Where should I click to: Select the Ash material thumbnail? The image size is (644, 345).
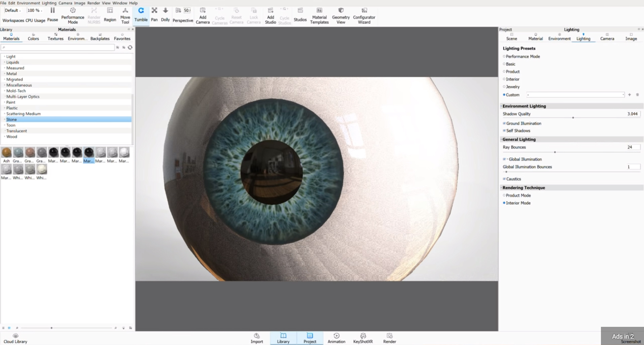click(x=6, y=152)
